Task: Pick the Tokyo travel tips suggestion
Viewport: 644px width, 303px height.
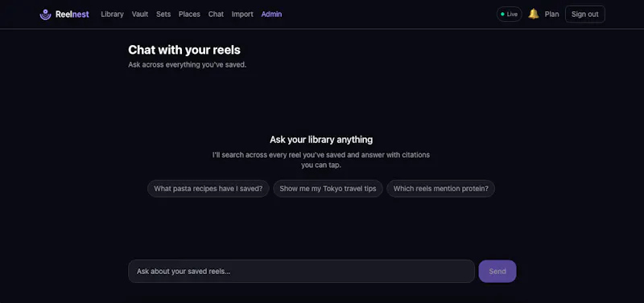Action: click(x=328, y=189)
